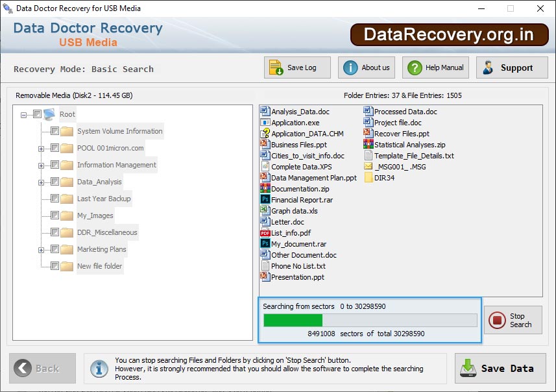The width and height of the screenshot is (556, 392).
Task: Select the System Volume Information label
Action: [120, 131]
